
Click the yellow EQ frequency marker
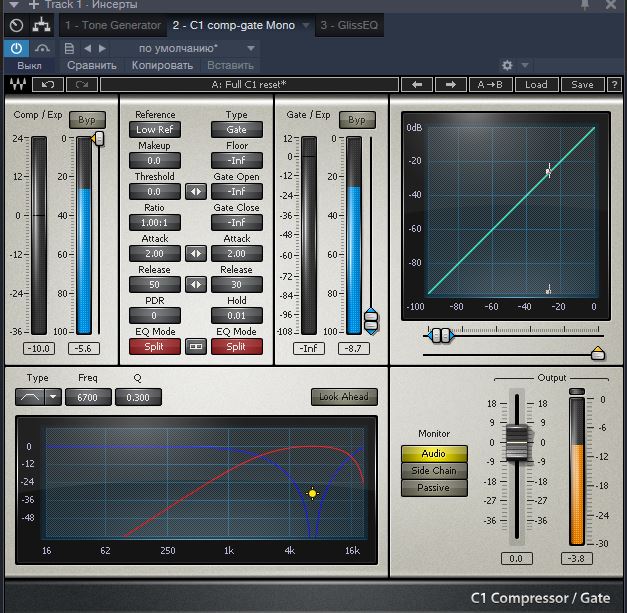(x=313, y=493)
